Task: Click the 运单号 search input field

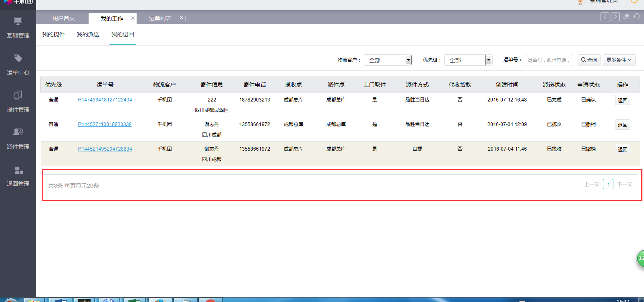Action: pyautogui.click(x=549, y=60)
